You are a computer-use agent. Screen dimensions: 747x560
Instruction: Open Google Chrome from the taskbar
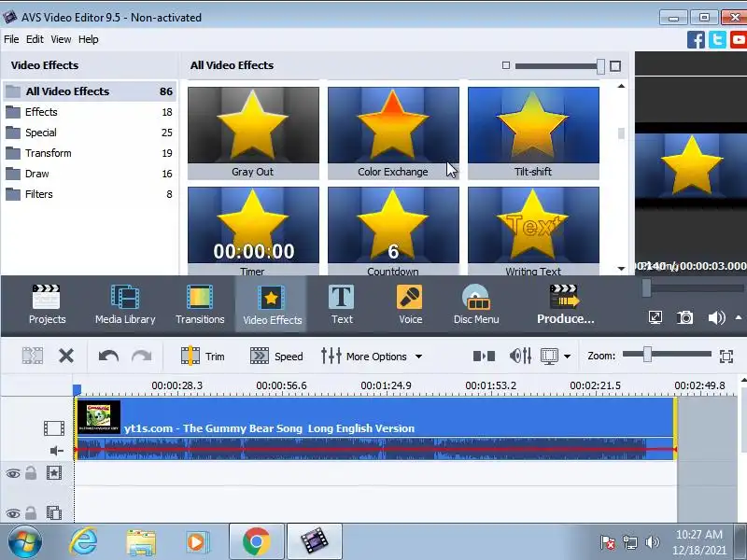pyautogui.click(x=256, y=541)
